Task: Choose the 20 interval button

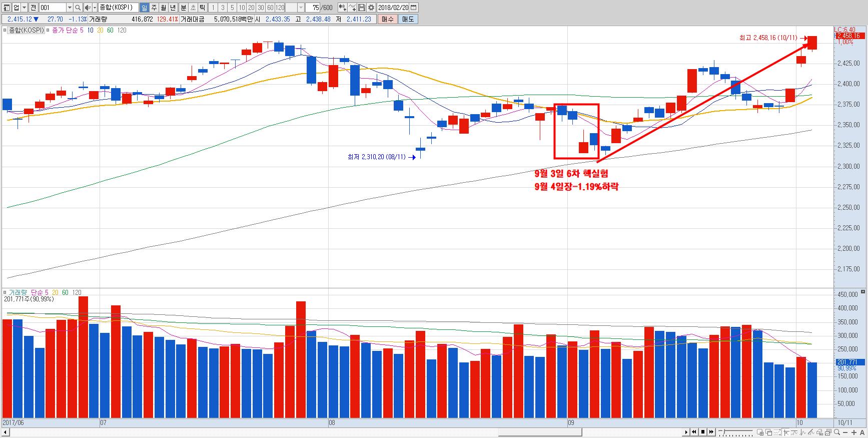Action: 251,8
